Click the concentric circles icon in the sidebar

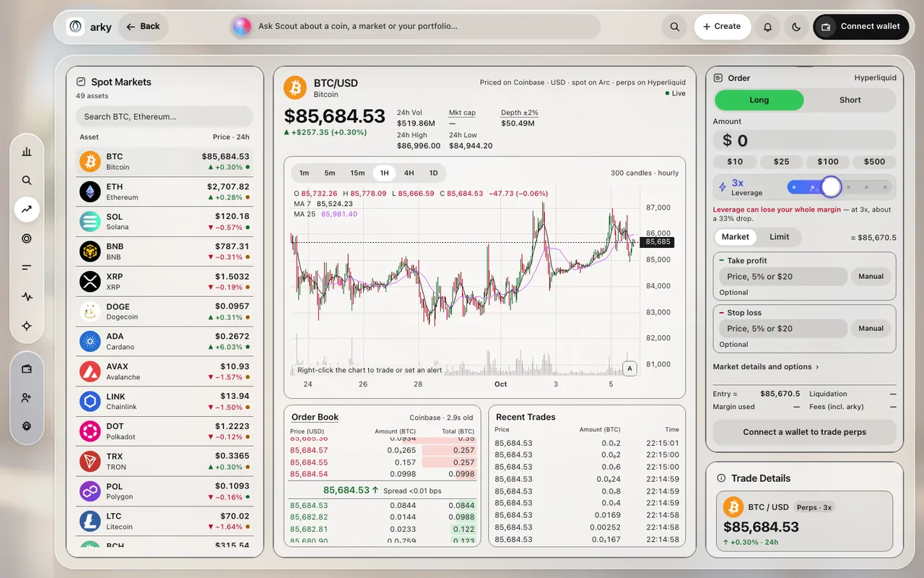tap(27, 238)
